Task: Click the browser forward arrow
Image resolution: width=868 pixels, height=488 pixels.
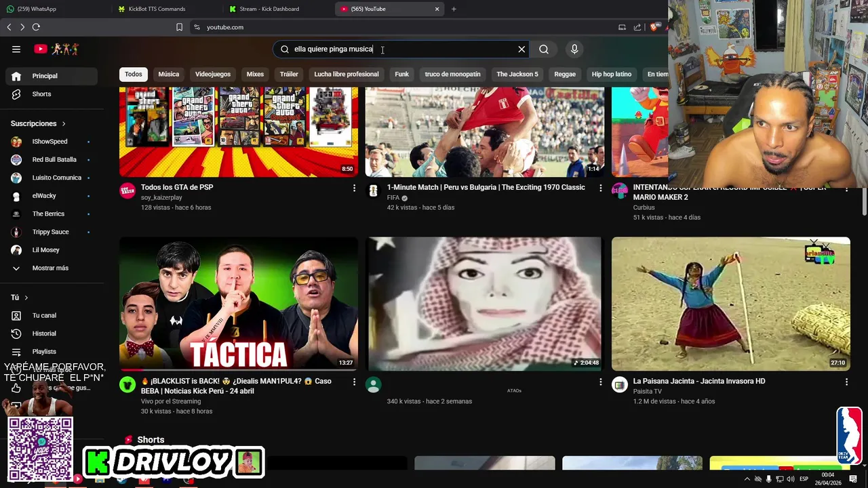Action: coord(22,27)
